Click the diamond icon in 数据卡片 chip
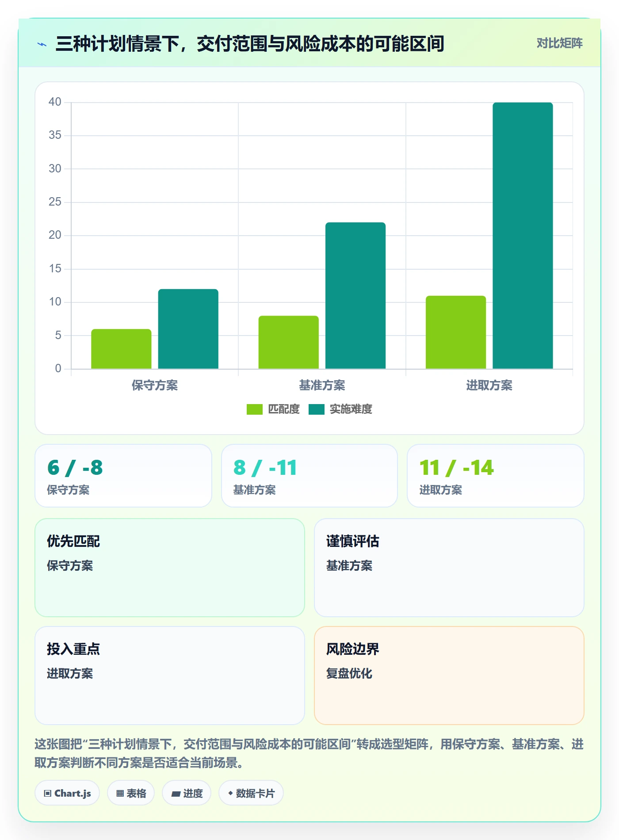Screen dimensions: 619x840 pos(230,793)
